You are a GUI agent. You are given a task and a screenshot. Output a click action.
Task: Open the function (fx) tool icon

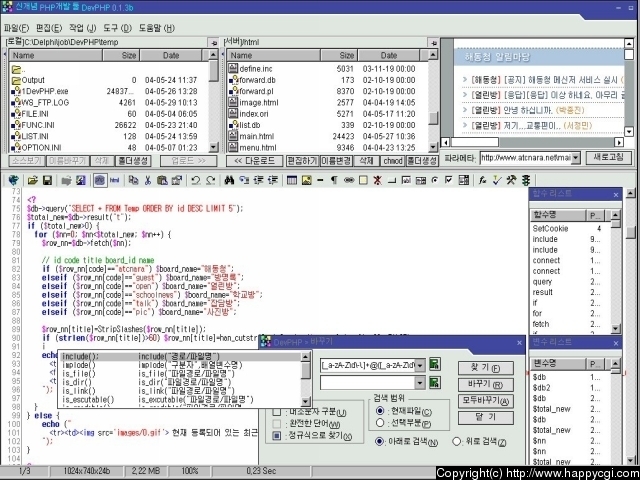[482, 180]
